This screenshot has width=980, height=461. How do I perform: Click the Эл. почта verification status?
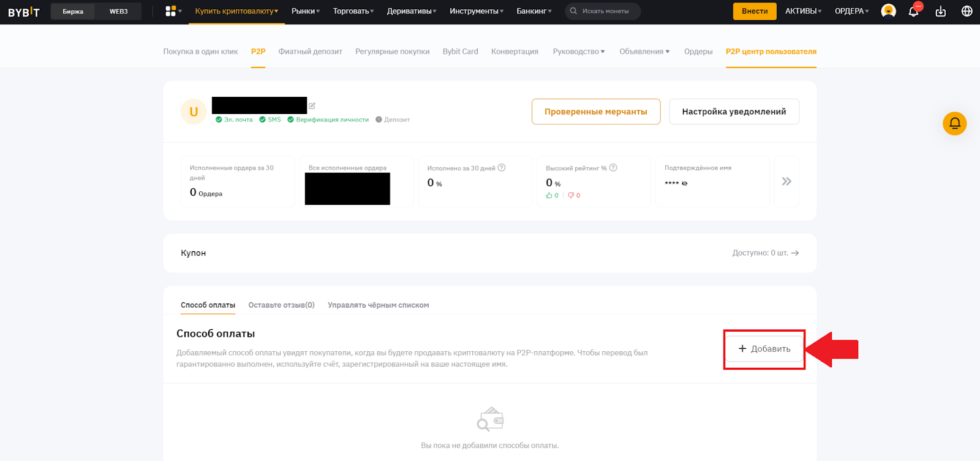point(234,120)
